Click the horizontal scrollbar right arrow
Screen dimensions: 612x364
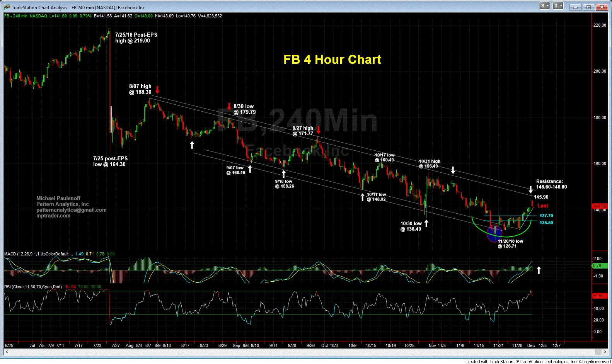tap(605, 352)
